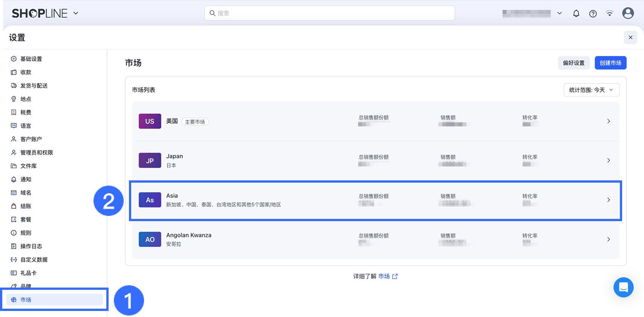
Task: Click the JP market badge icon
Action: tap(150, 160)
